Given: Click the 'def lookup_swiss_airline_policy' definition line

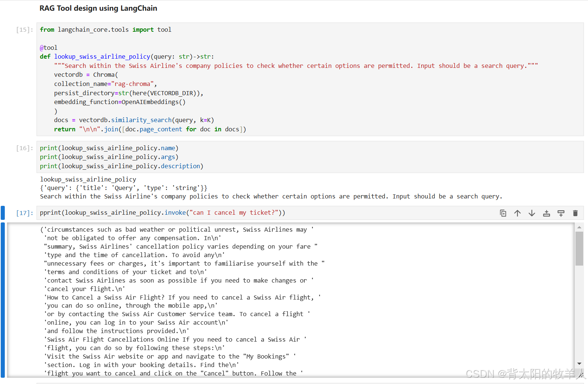Looking at the screenshot, I should [x=127, y=56].
